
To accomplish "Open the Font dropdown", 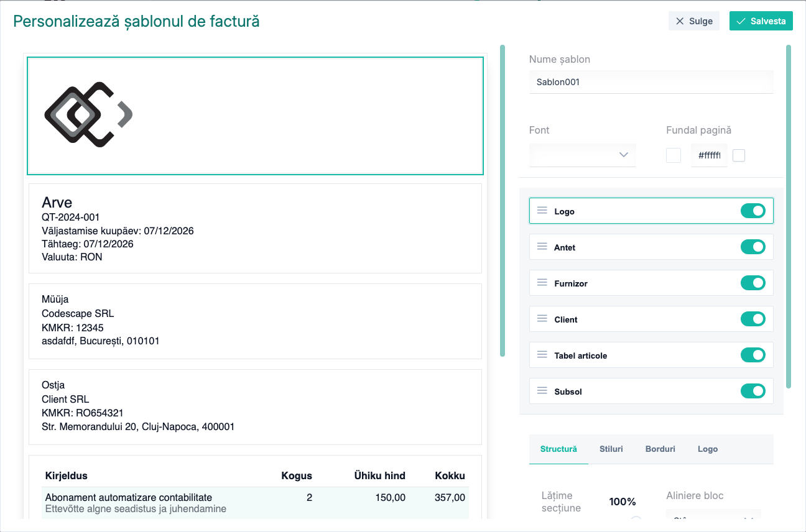I will pyautogui.click(x=583, y=155).
